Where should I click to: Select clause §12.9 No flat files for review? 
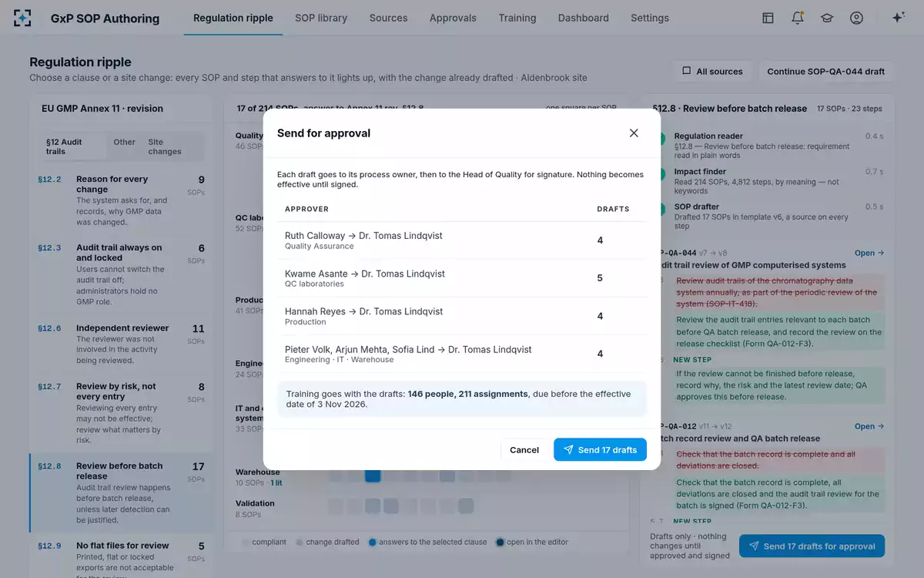coord(122,556)
